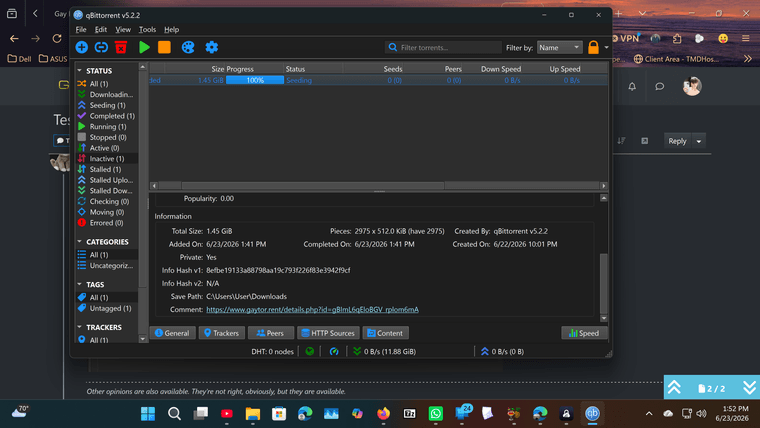This screenshot has height=428, width=760.
Task: Switch to the Peers tab
Action: click(270, 333)
